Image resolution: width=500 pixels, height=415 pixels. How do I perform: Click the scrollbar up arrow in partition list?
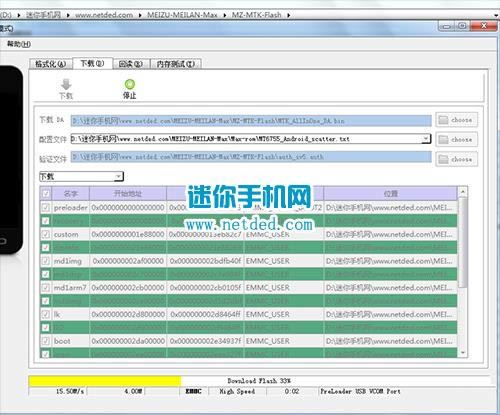[x=463, y=191]
